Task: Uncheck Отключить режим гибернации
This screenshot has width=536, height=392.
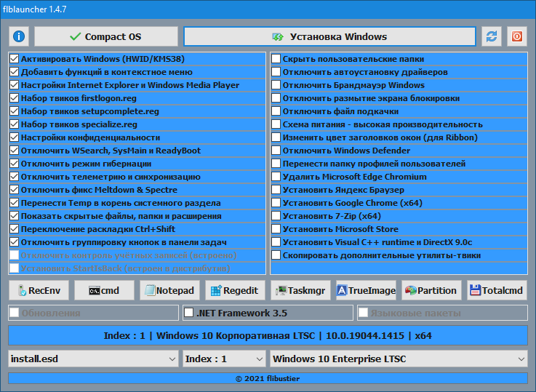Action: 14,164
